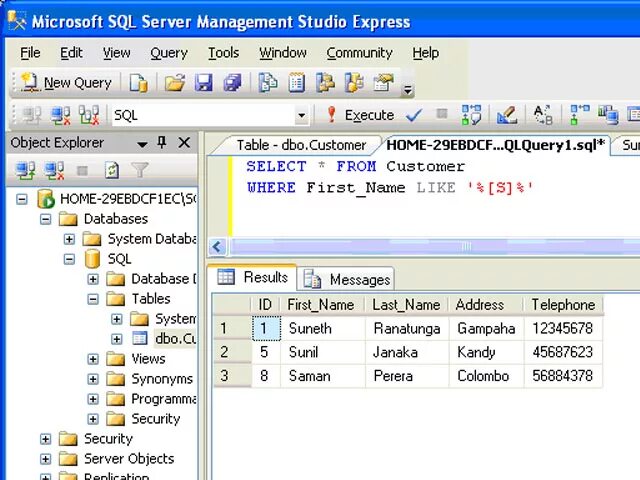The height and width of the screenshot is (480, 640).
Task: Collapse the HOME-29EBDCF1EC server node
Action: pos(22,199)
